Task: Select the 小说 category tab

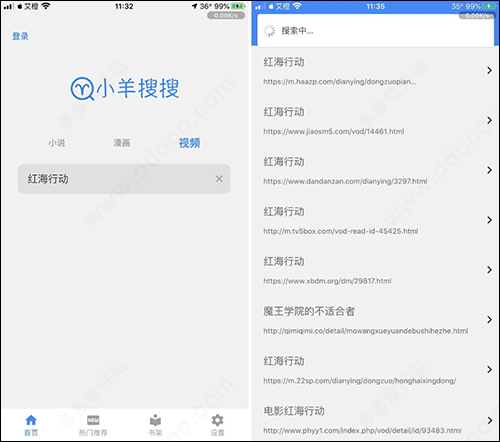Action: click(57, 143)
